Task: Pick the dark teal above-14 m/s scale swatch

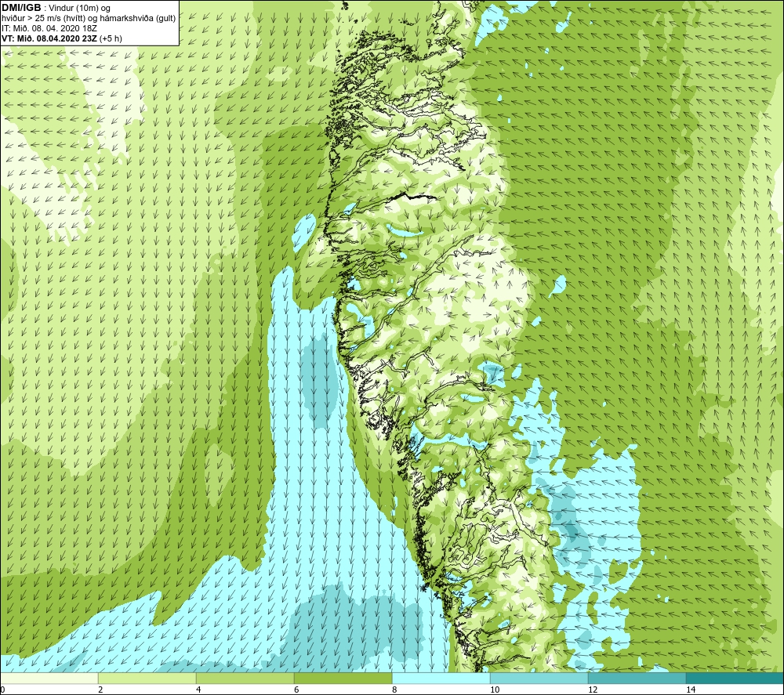Action: pyautogui.click(x=735, y=679)
